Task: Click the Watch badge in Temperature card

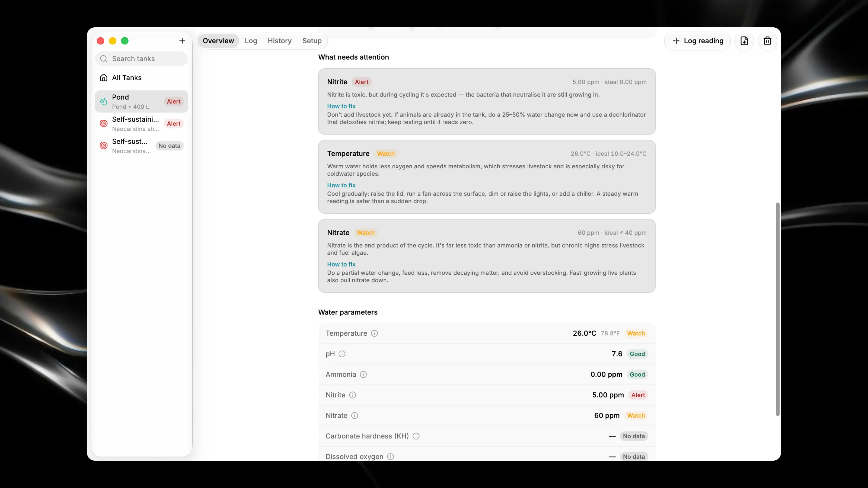Action: (385, 153)
